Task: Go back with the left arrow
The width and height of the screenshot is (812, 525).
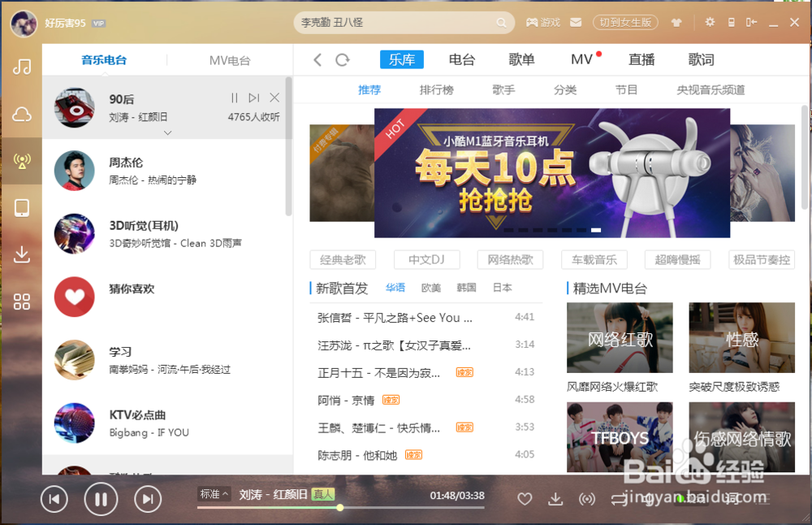Action: (x=317, y=59)
